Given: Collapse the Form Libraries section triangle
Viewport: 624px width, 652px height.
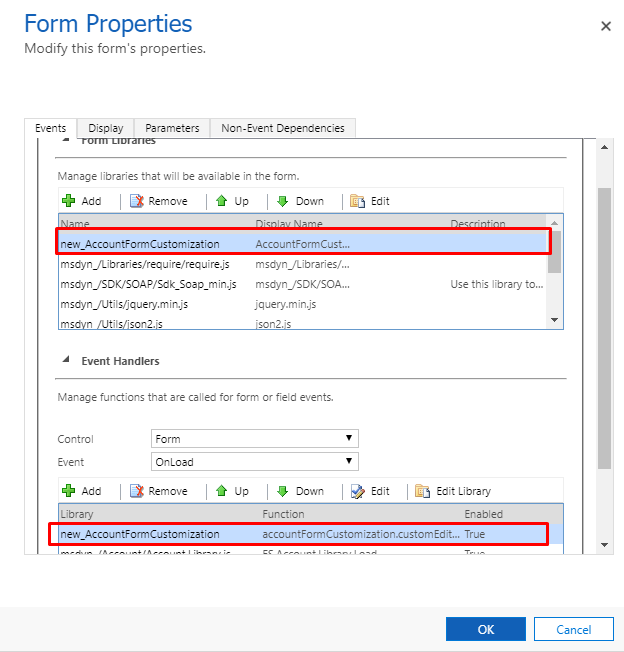Looking at the screenshot, I should coord(66,140).
